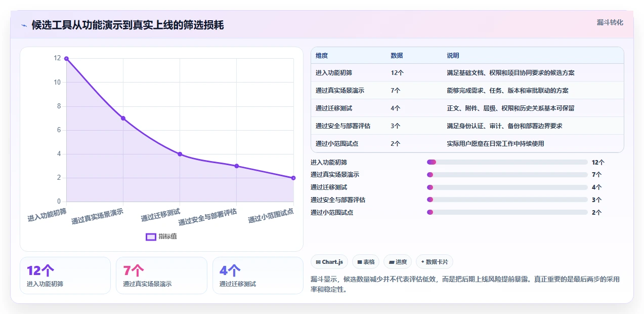Click the 漏斗转化 label in header
Image resolution: width=644 pixels, height=314 pixels.
(610, 23)
